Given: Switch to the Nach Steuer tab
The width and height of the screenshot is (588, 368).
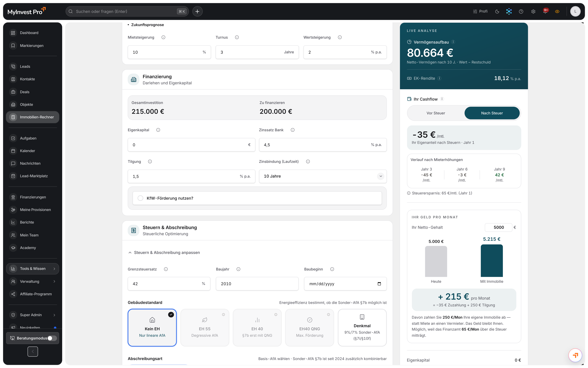Looking at the screenshot, I should pyautogui.click(x=492, y=113).
